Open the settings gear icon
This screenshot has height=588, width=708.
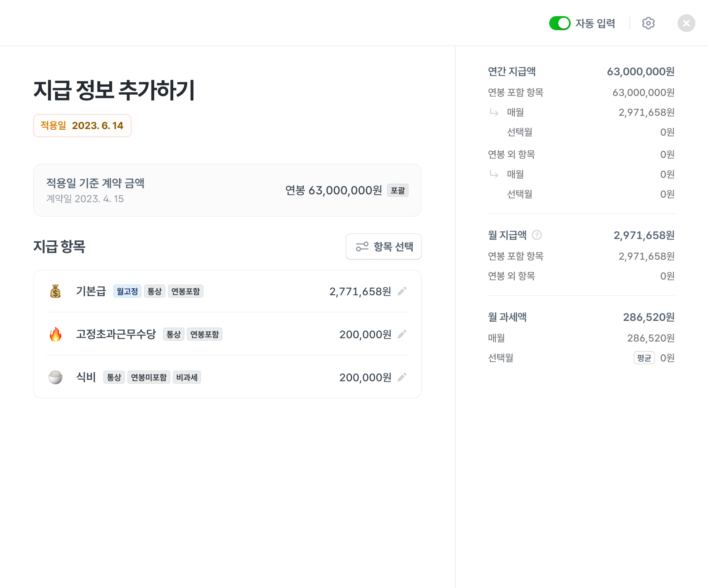[x=648, y=23]
